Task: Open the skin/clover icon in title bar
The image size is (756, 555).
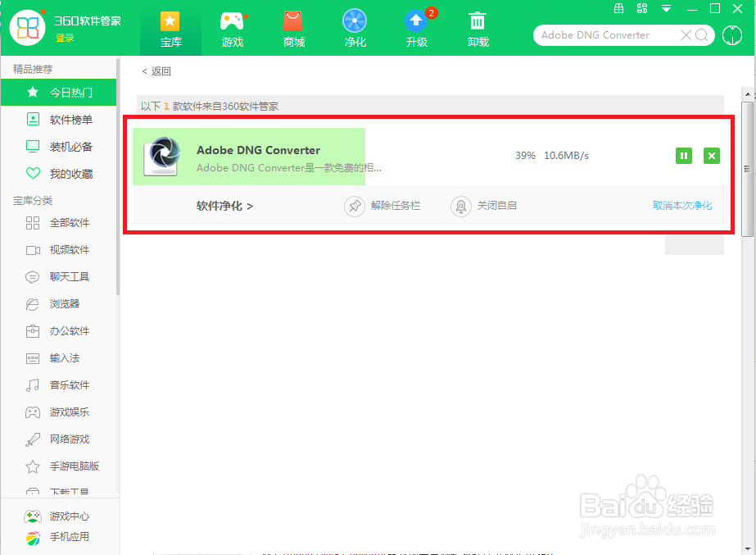Action: coord(641,8)
